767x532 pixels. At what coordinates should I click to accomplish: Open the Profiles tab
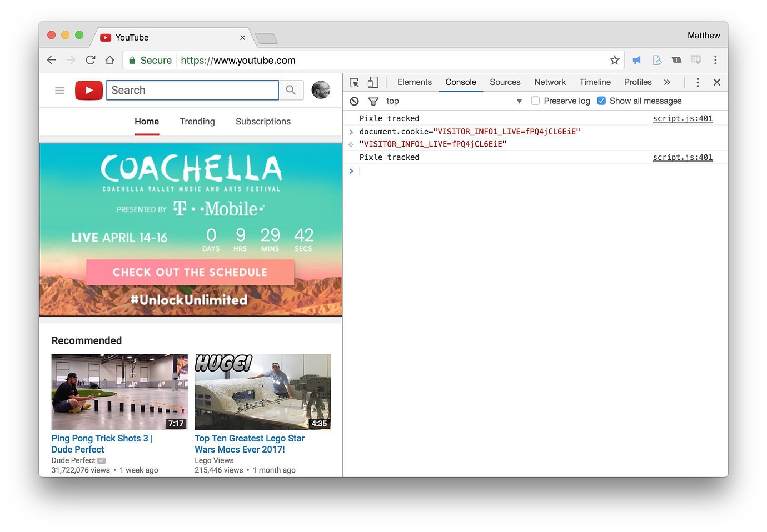[638, 82]
